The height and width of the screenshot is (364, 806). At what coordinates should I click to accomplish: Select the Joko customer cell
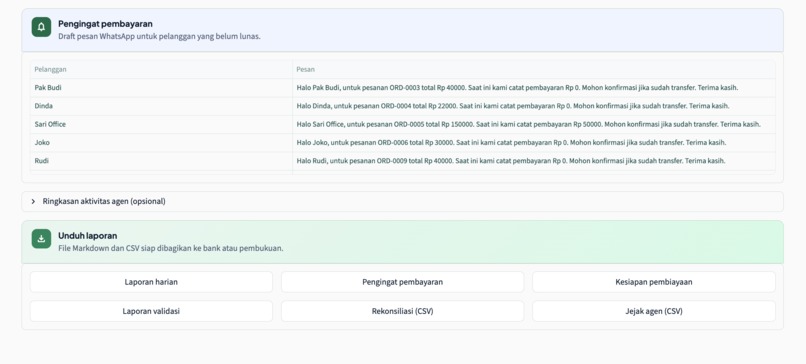[x=161, y=142]
